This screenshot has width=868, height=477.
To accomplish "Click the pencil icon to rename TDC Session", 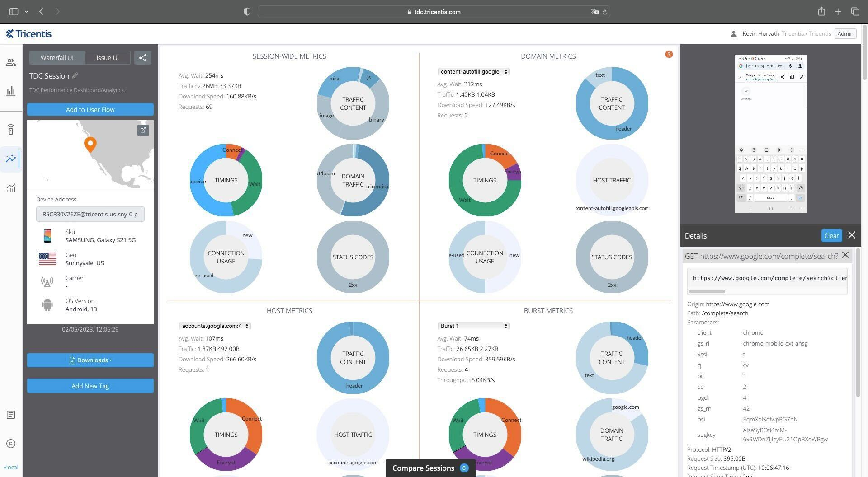I will (x=75, y=76).
